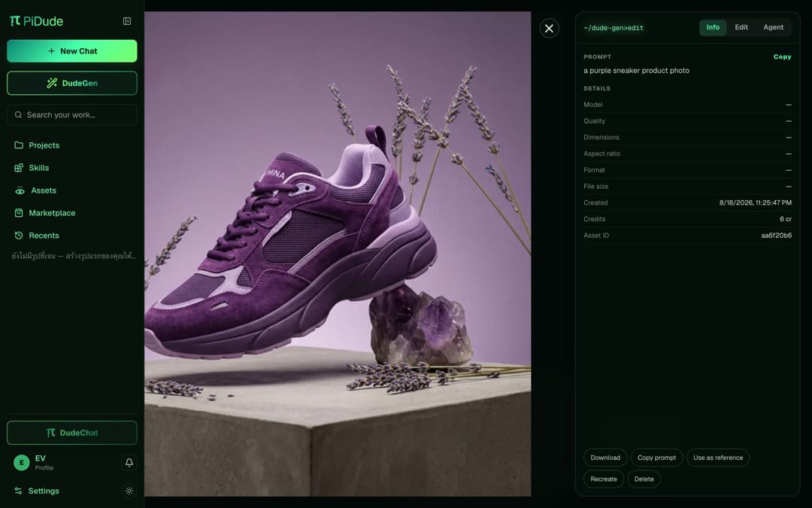This screenshot has height=508, width=812.
Task: Open EV profile avatar
Action: click(21, 462)
